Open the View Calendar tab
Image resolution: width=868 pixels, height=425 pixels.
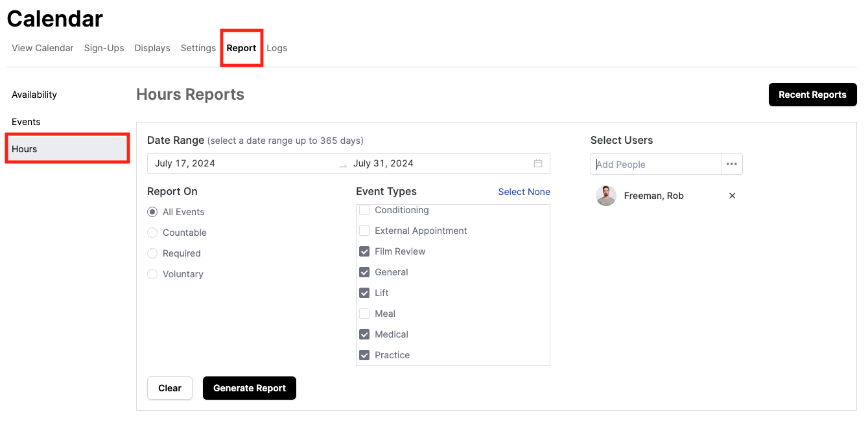tap(43, 48)
